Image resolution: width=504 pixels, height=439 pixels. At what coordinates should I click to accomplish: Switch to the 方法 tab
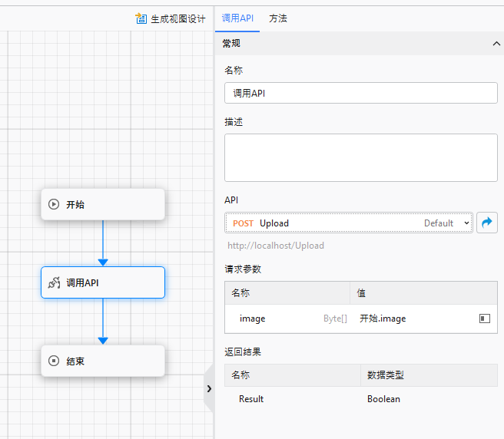tap(278, 18)
